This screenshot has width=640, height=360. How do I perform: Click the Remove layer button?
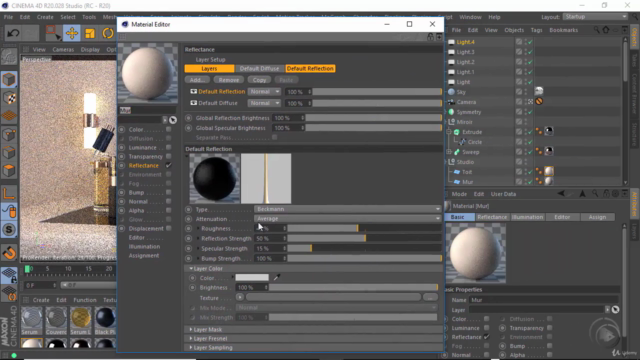pos(229,80)
